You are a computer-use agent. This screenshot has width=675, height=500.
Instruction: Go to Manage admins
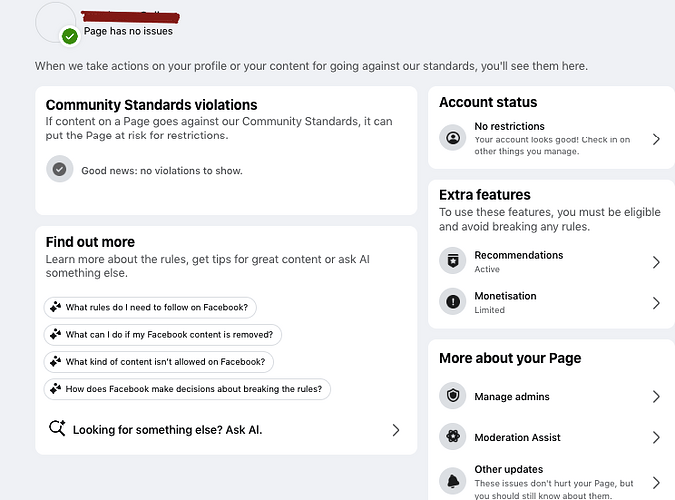tap(551, 396)
